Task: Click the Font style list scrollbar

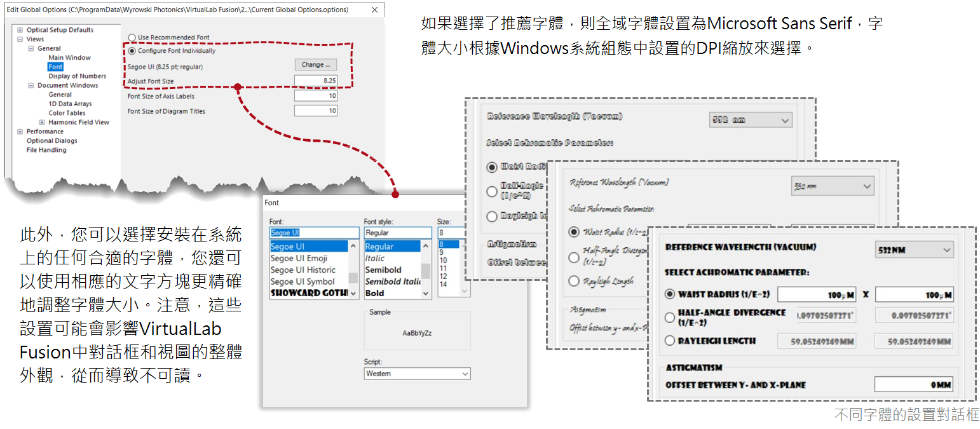Action: 426,270
